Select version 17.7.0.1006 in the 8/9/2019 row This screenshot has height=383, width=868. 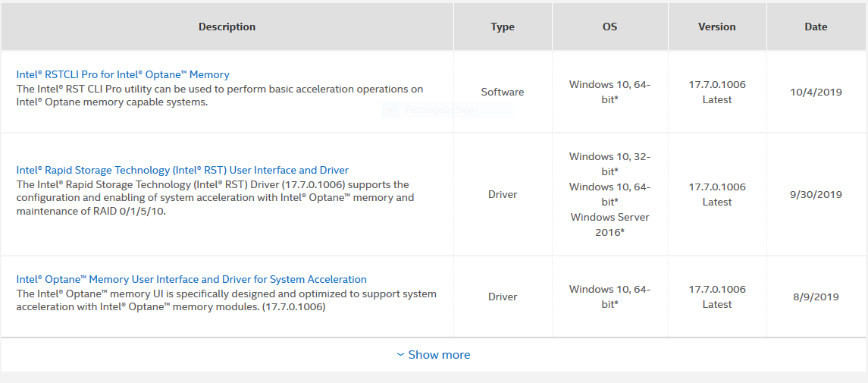pos(717,290)
